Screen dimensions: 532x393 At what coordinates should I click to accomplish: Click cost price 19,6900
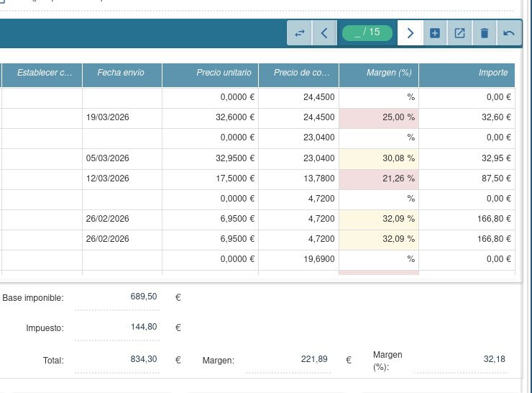[298, 259]
